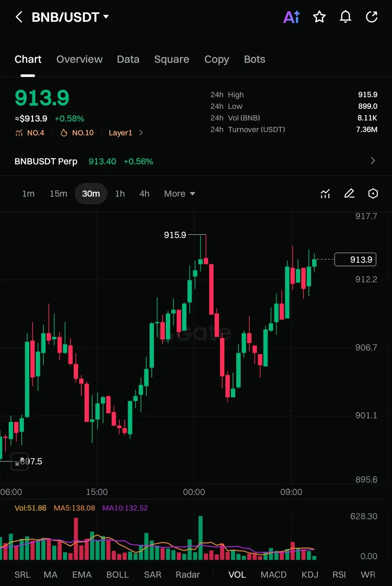
Task: Tap the 09:00 time axis label
Action: (x=291, y=492)
